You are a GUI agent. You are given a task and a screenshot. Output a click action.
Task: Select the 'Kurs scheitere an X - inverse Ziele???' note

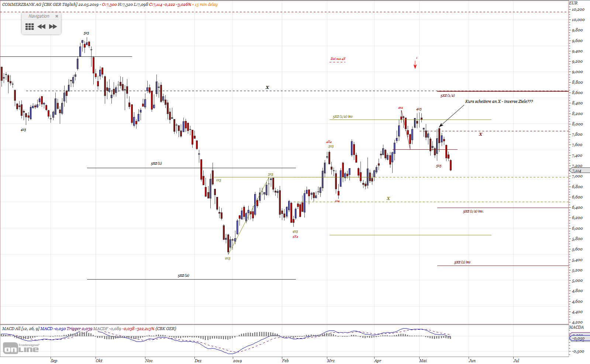pyautogui.click(x=499, y=101)
